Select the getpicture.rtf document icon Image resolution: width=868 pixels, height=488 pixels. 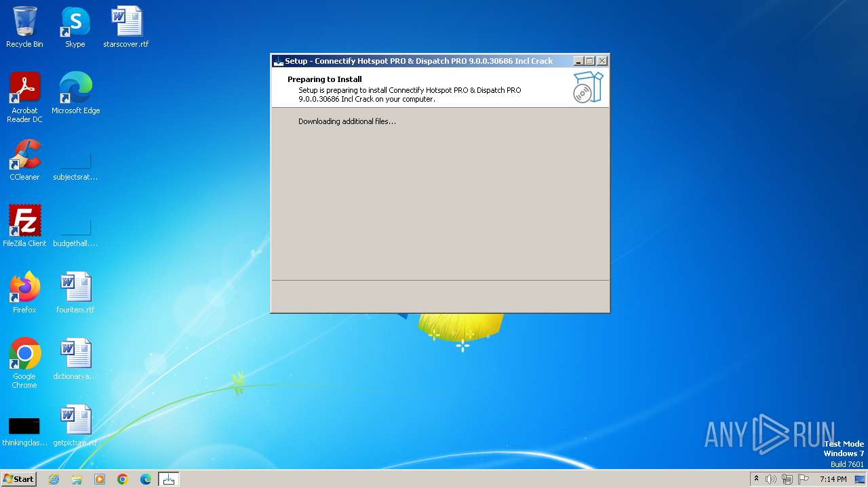pos(75,426)
